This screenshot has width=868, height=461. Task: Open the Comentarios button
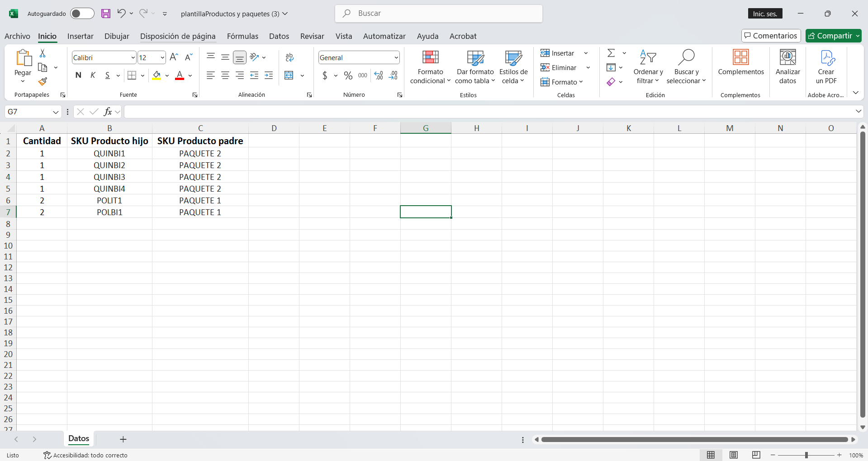pyautogui.click(x=771, y=36)
